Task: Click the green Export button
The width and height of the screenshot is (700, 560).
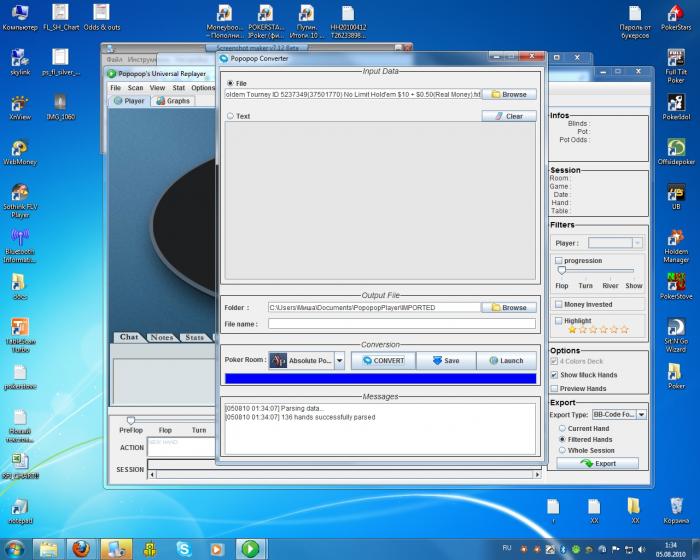Action: pos(600,464)
